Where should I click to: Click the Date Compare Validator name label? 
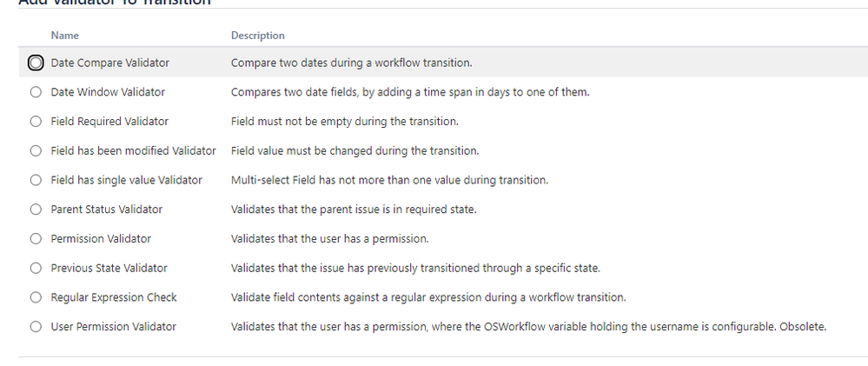point(110,63)
